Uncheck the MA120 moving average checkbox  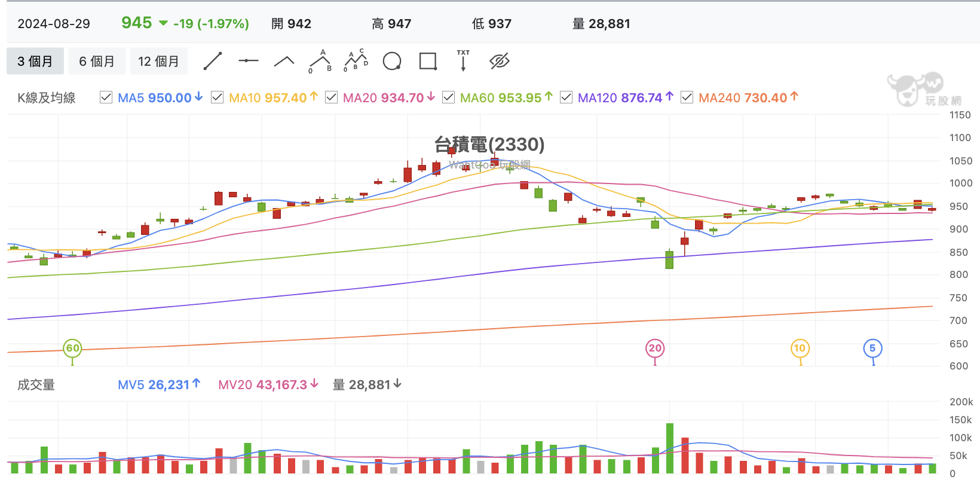pos(566,97)
